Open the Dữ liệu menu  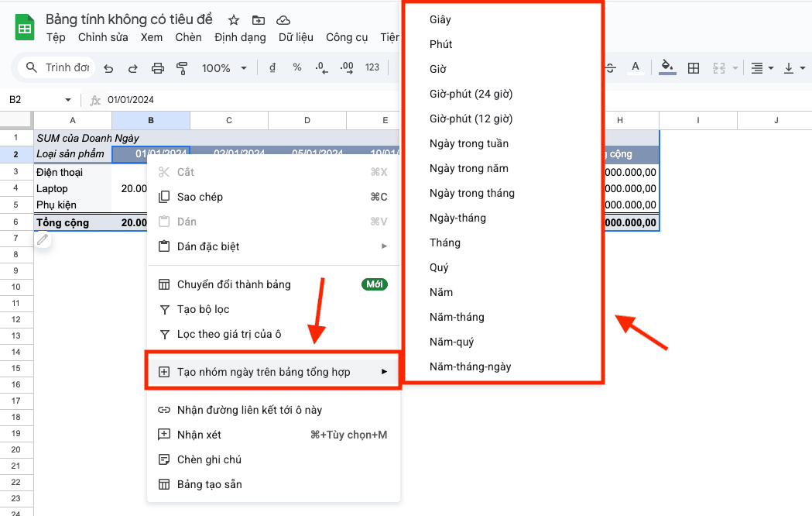(x=296, y=37)
